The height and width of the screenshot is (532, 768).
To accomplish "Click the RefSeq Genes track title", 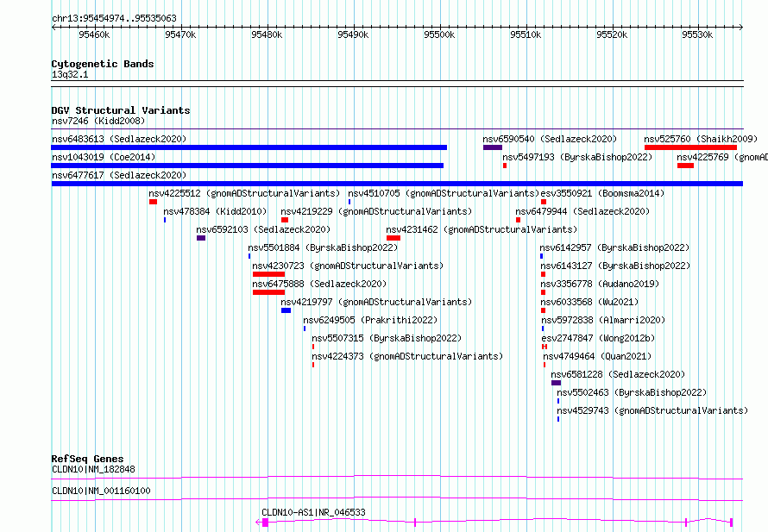I will click(x=87, y=459).
